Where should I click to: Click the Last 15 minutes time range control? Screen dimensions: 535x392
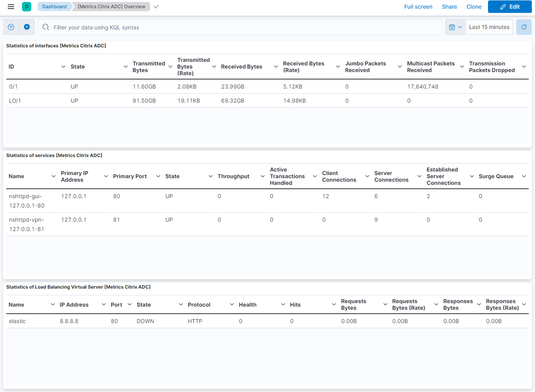pyautogui.click(x=489, y=27)
